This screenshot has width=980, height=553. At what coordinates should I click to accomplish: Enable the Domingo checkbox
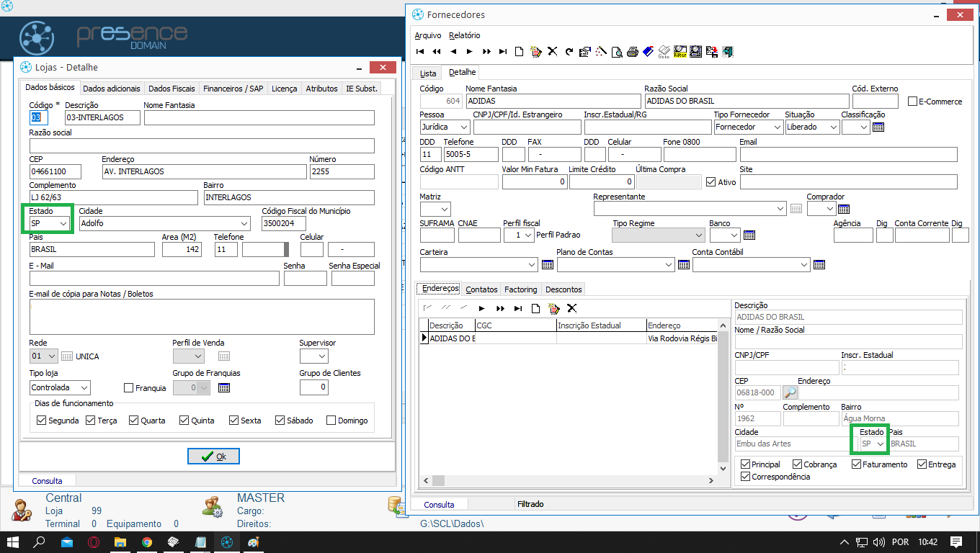pyautogui.click(x=331, y=421)
